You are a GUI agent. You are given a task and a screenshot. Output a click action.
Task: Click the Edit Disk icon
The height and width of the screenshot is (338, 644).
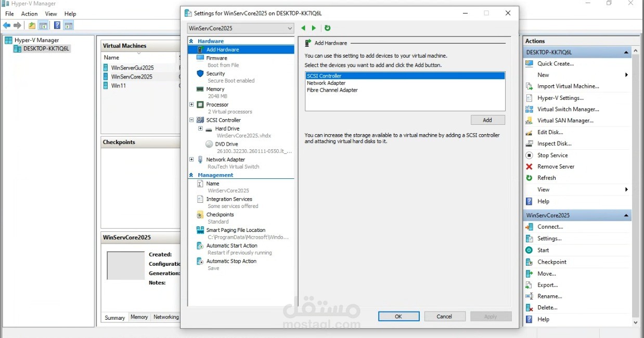[529, 132]
